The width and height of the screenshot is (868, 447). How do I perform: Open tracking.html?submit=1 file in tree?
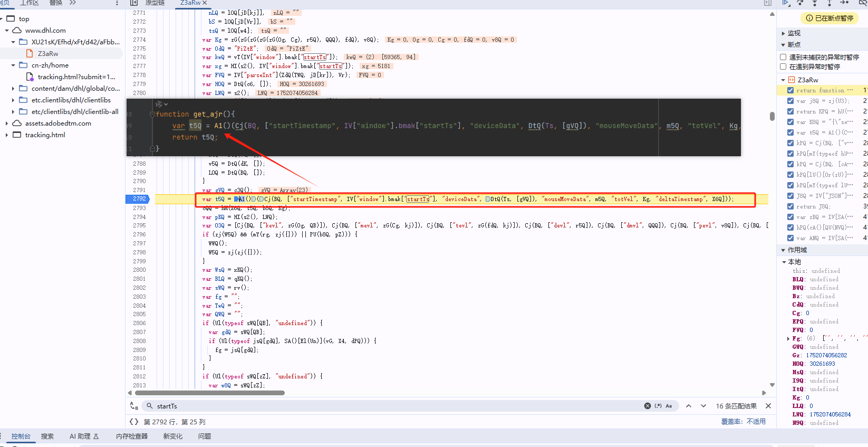pos(76,77)
